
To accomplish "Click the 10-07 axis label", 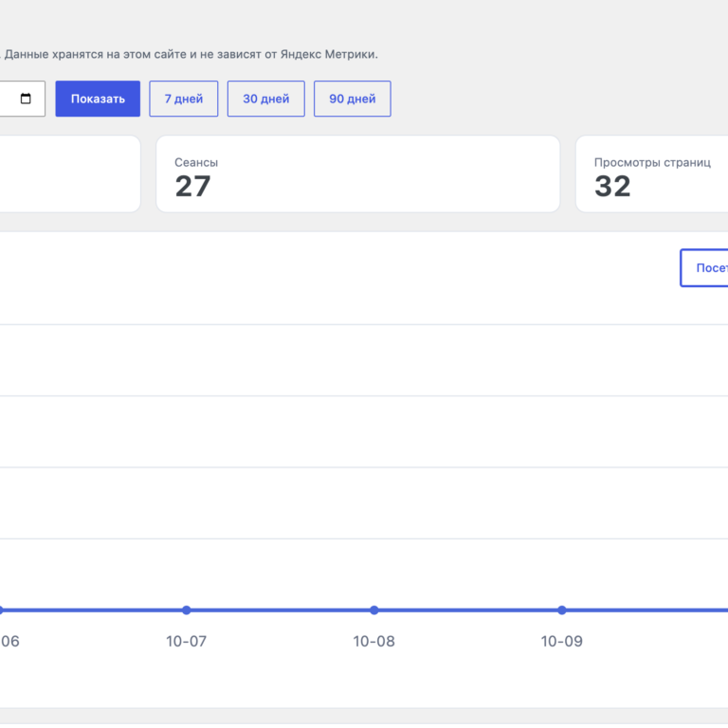I will (186, 641).
